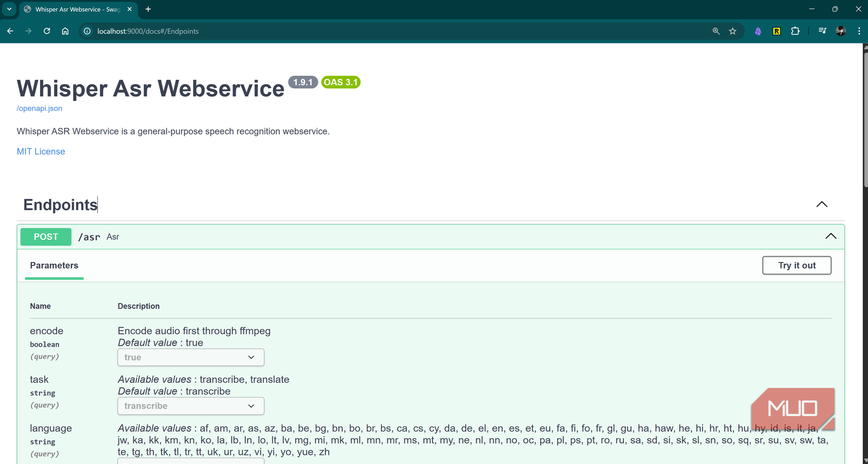Click the browser forward arrow

[x=28, y=31]
